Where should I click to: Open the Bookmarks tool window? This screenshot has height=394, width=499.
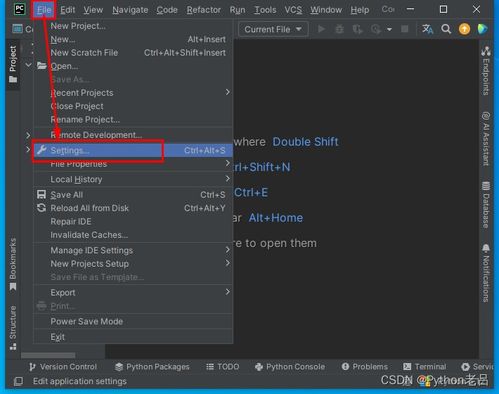pyautogui.click(x=13, y=264)
